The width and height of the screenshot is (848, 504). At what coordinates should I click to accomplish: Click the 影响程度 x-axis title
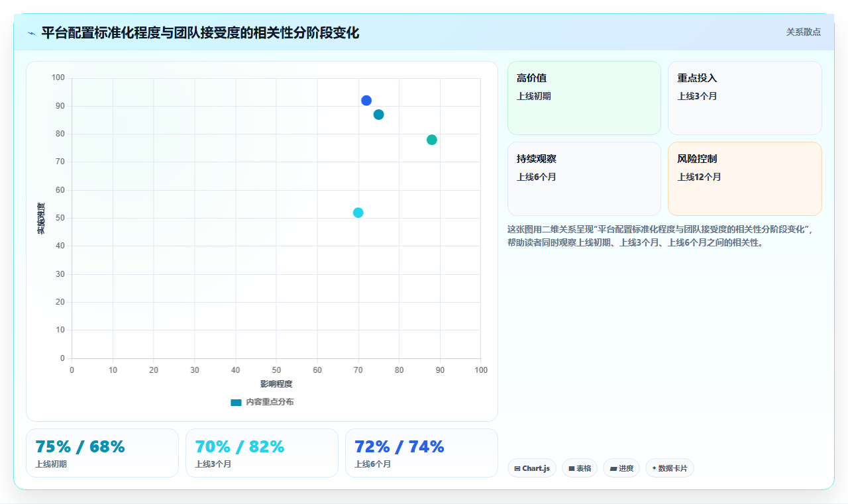coord(276,383)
